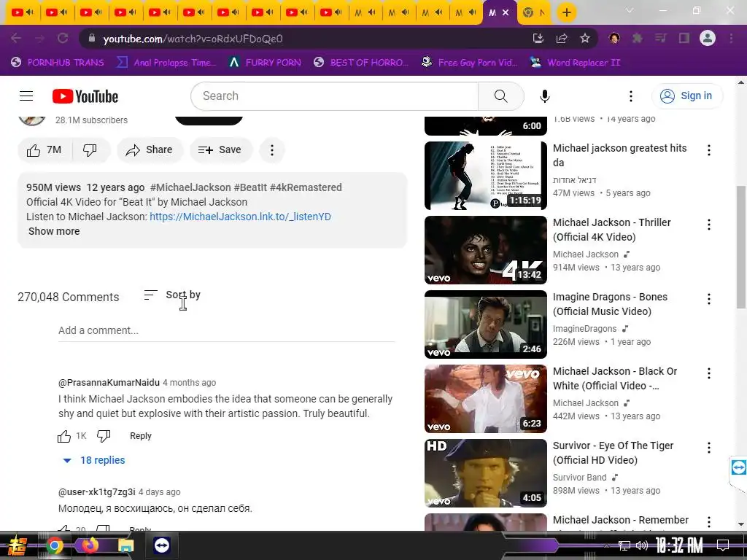Click the Share button under the video
This screenshot has width=747, height=560.
pyautogui.click(x=150, y=150)
